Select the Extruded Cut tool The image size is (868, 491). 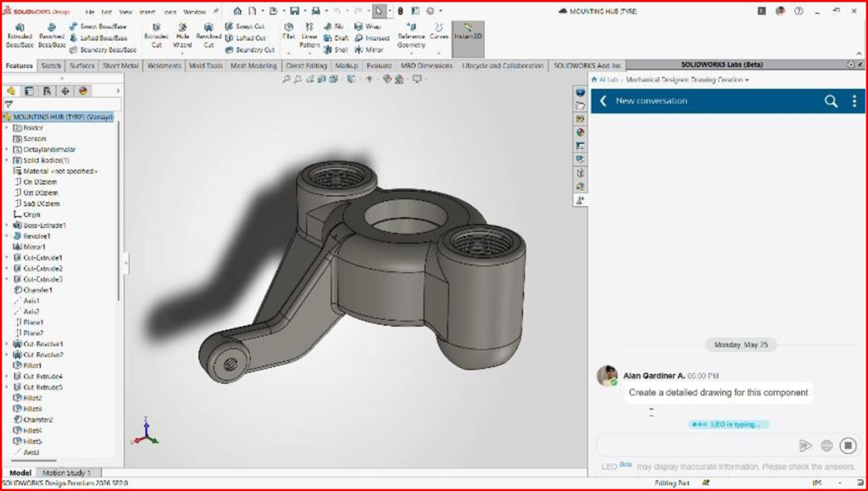point(156,36)
